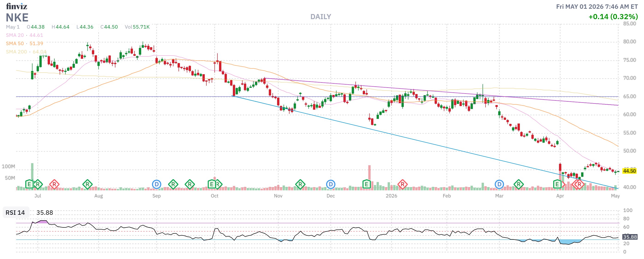Select the green R marker partly behind Oct's E
Screen dimensions: 644x259
point(219,185)
